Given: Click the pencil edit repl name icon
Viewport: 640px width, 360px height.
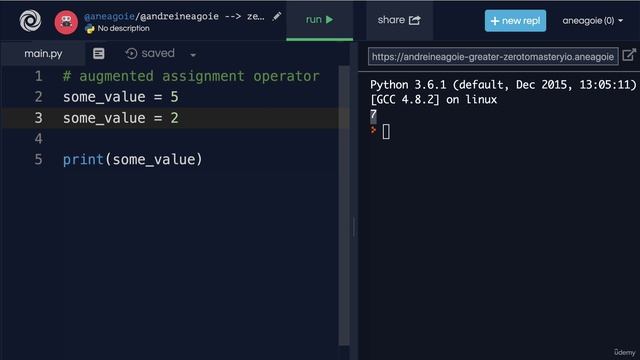Looking at the screenshot, I should [x=277, y=16].
